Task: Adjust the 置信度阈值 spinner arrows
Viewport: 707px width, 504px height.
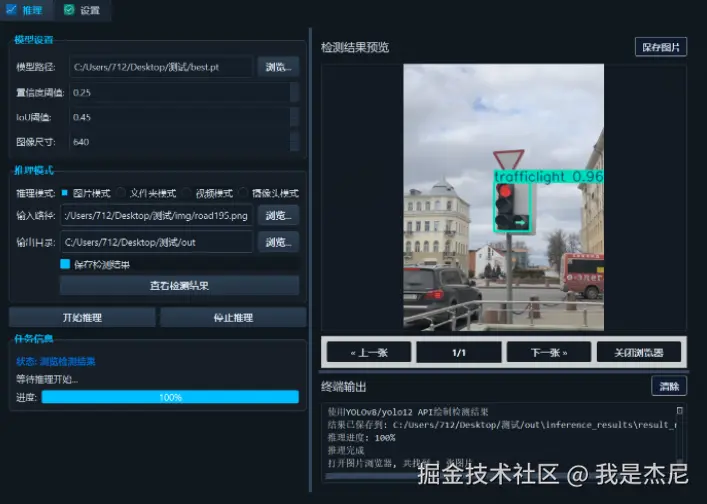Action: point(294,92)
